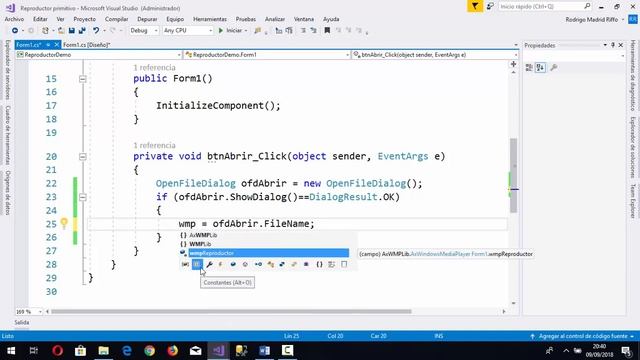Open the Depurar menu
This screenshot has height=360, width=640.
click(147, 19)
